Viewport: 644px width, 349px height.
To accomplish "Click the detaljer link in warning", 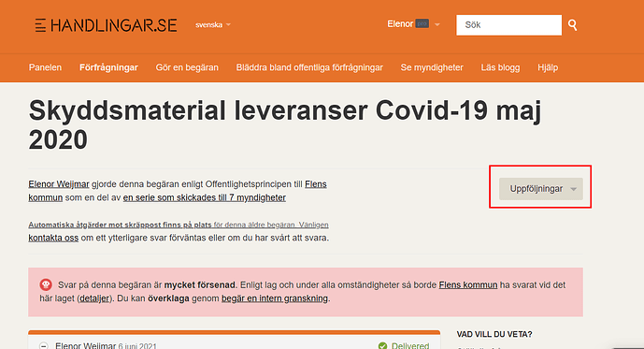I will 94,298.
